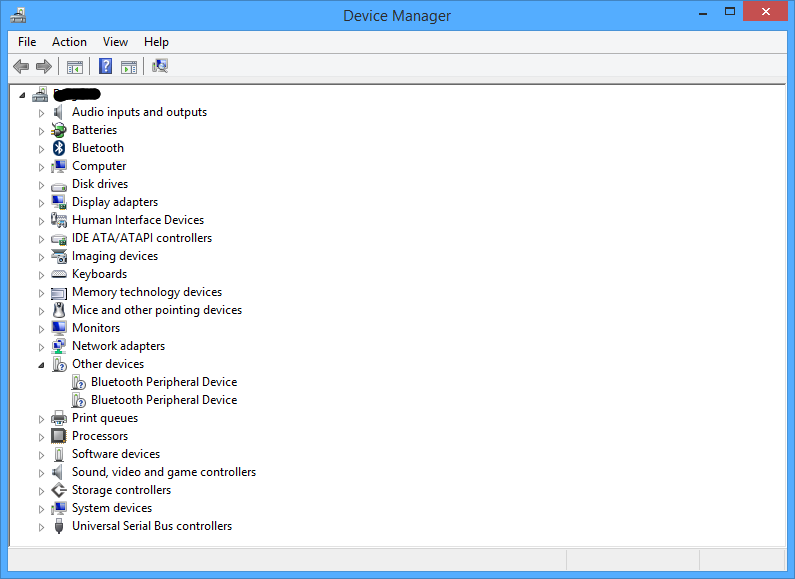Select the Batteries category icon

(58, 130)
